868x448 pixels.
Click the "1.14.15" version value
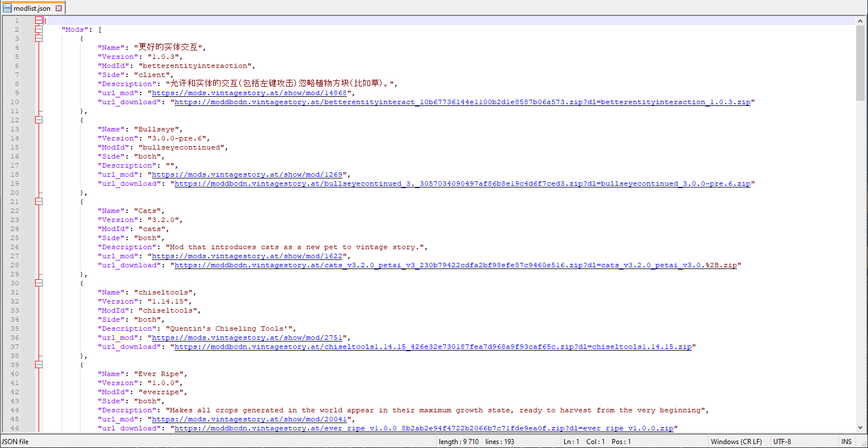pyautogui.click(x=168, y=301)
